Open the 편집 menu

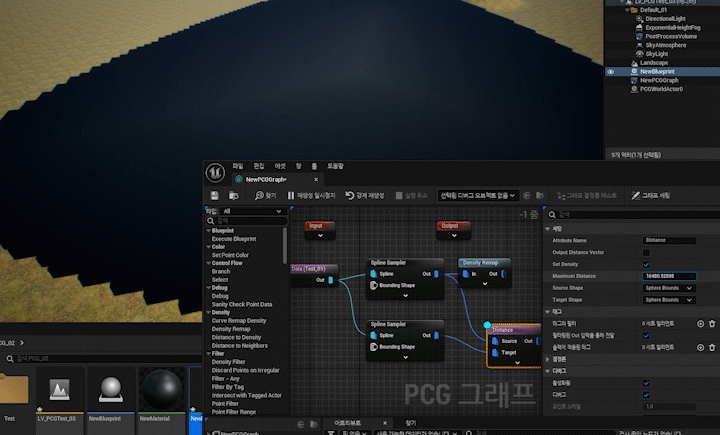point(259,166)
